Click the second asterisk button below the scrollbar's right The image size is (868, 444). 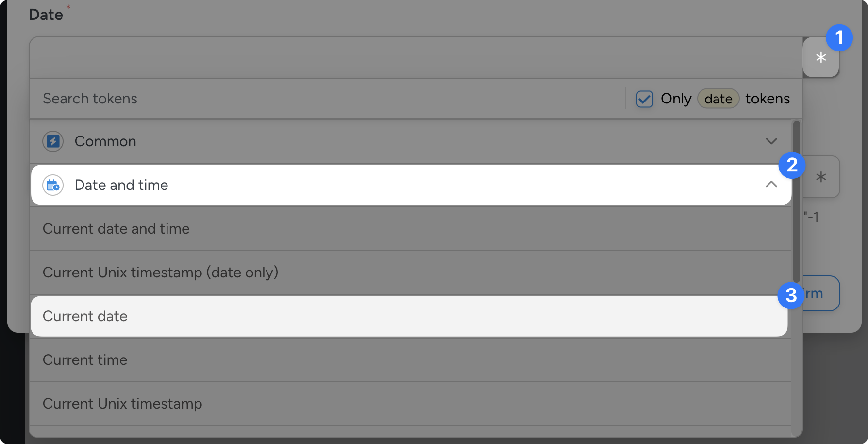click(821, 177)
